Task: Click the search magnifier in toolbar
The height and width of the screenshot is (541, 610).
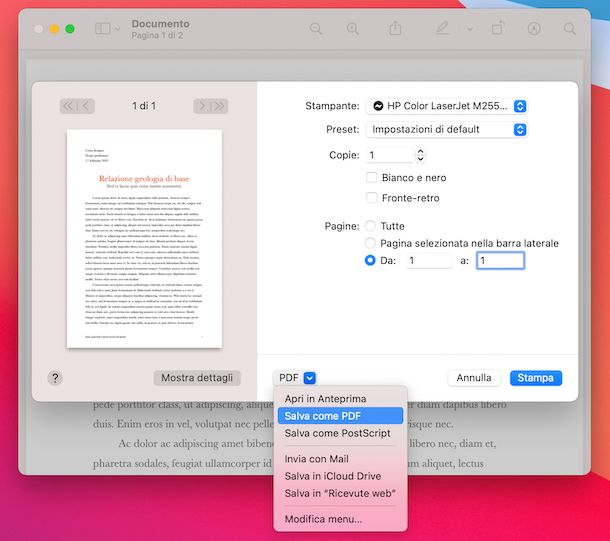Action: 570,29
